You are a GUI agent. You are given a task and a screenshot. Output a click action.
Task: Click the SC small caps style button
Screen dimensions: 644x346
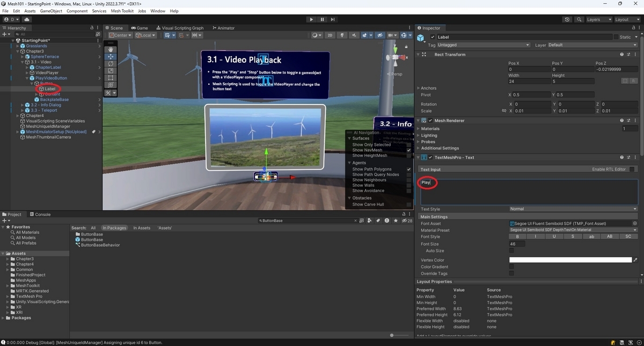[x=628, y=237]
